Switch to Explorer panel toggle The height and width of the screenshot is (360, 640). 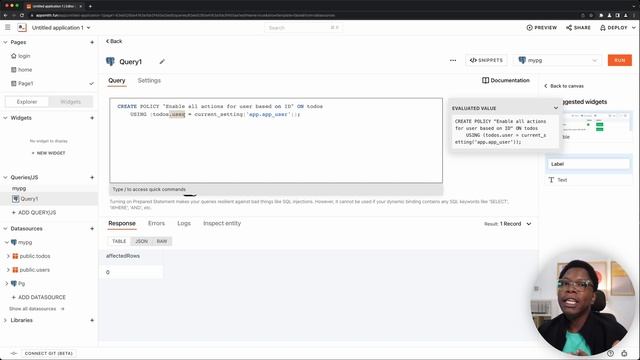coord(27,102)
